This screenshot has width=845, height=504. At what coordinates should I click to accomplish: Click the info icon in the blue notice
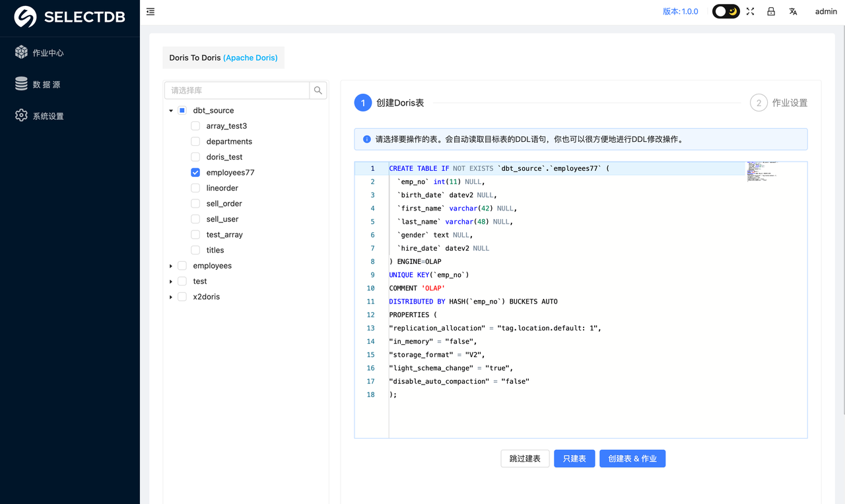367,139
